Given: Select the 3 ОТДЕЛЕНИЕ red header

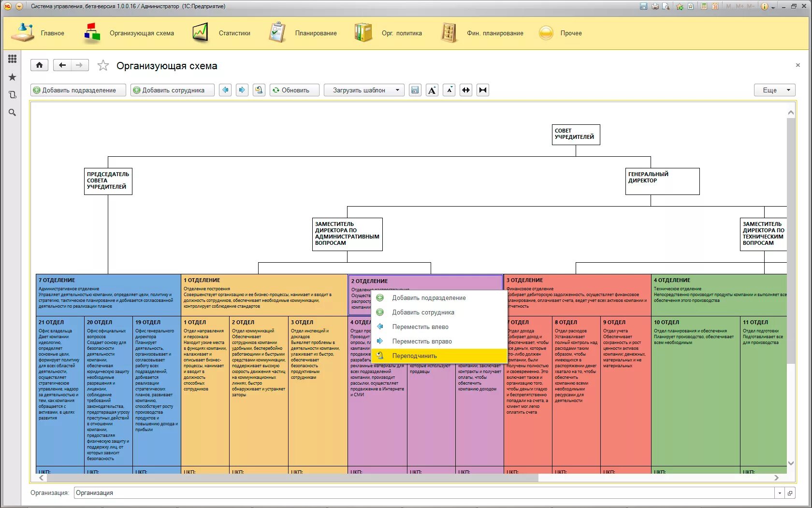Looking at the screenshot, I should click(577, 295).
